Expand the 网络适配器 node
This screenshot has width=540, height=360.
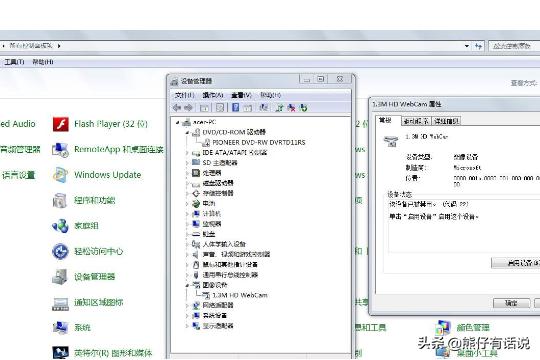[187, 305]
